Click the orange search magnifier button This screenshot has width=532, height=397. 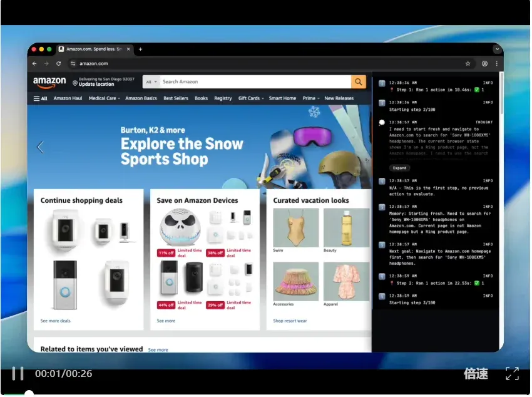(358, 82)
